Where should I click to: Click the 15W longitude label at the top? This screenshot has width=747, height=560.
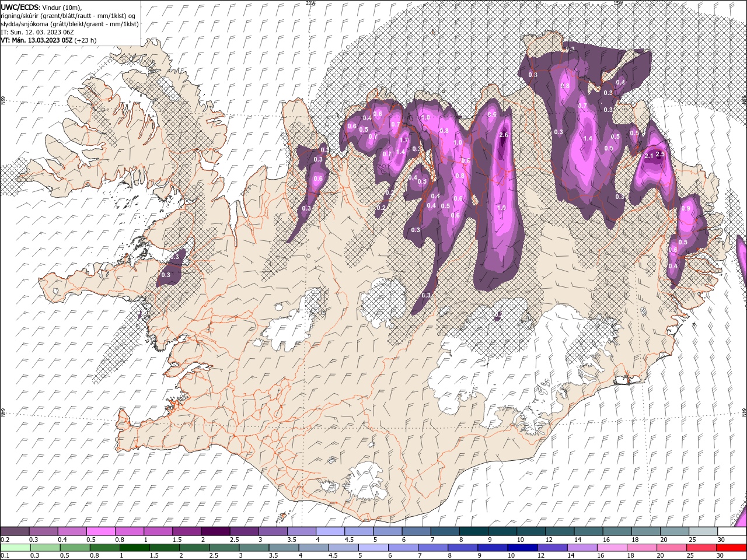pyautogui.click(x=618, y=3)
